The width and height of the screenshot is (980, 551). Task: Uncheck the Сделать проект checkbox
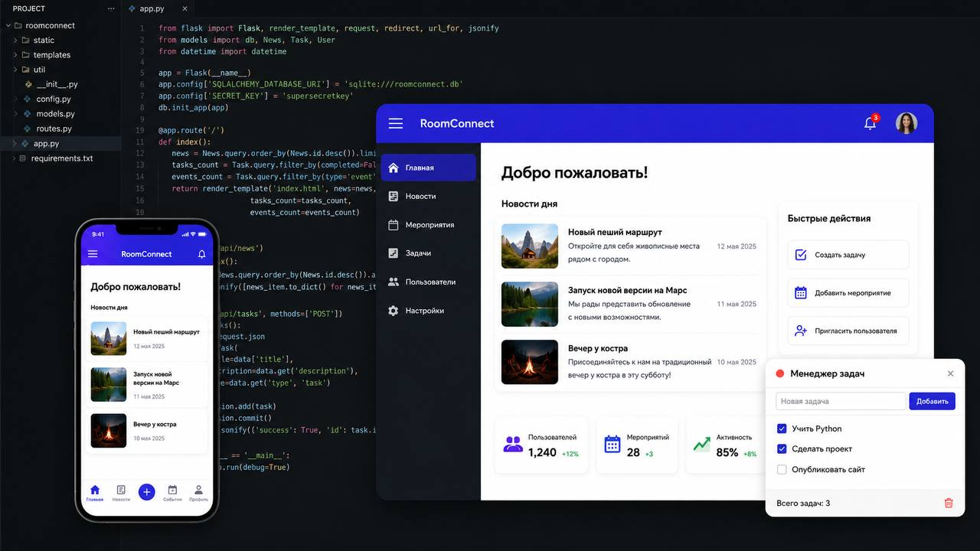[782, 449]
